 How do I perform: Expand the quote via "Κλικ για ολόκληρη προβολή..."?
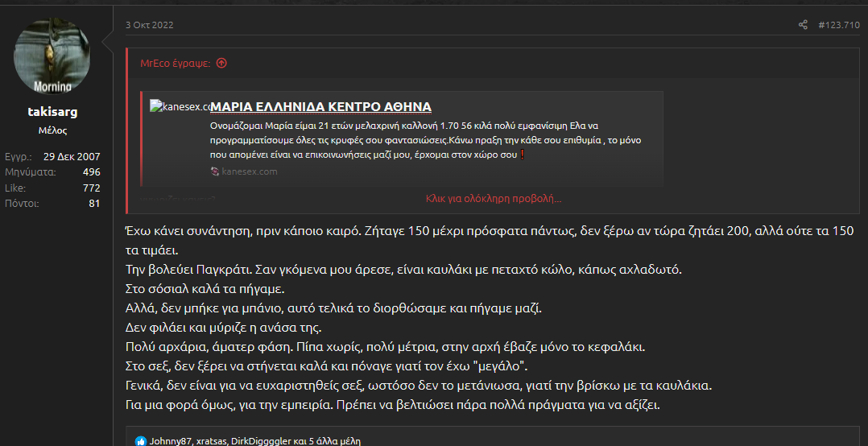tap(493, 199)
